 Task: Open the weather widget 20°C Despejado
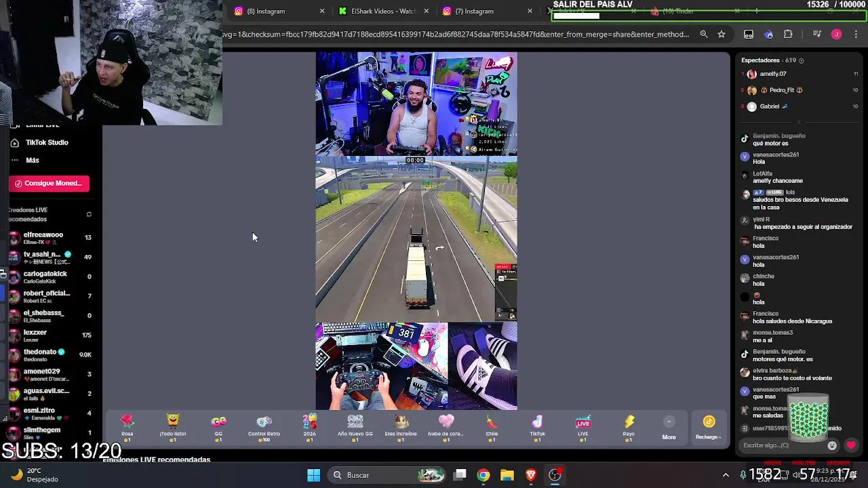35,475
